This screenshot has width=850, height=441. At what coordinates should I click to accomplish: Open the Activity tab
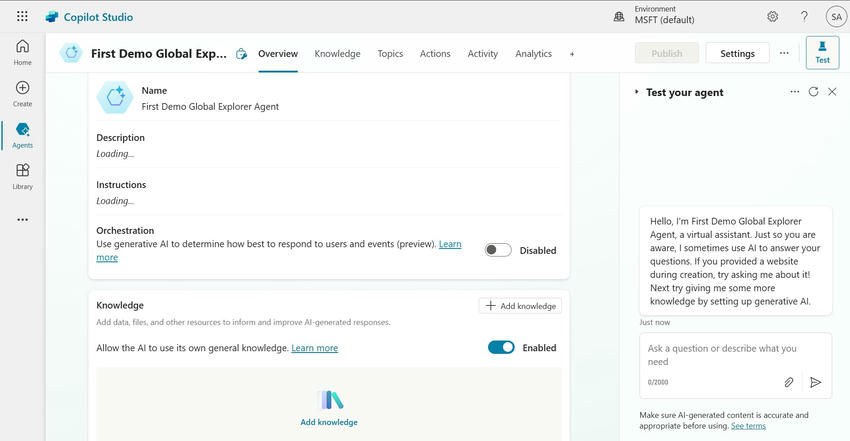pos(482,54)
